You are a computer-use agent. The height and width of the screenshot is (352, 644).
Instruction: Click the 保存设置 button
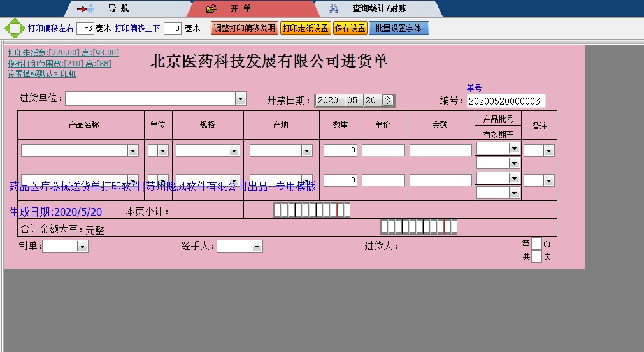[350, 29]
